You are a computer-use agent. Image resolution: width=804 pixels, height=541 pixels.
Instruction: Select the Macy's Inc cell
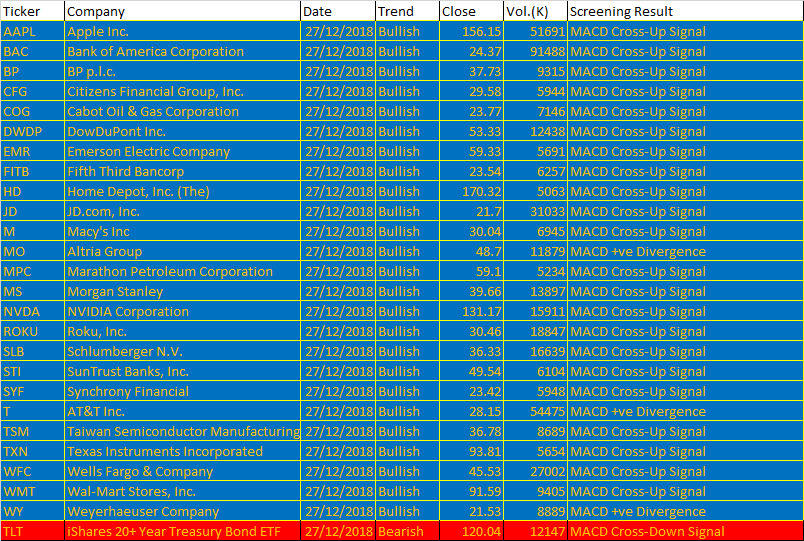coord(182,231)
